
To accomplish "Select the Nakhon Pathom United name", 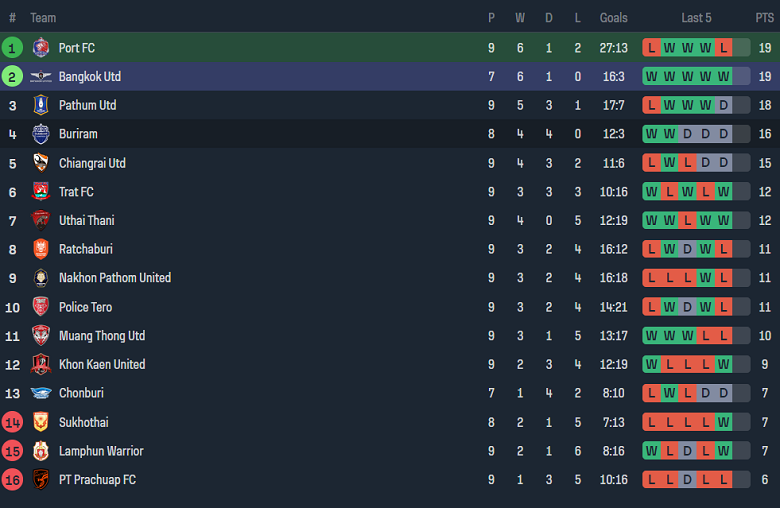I will click(x=114, y=278).
